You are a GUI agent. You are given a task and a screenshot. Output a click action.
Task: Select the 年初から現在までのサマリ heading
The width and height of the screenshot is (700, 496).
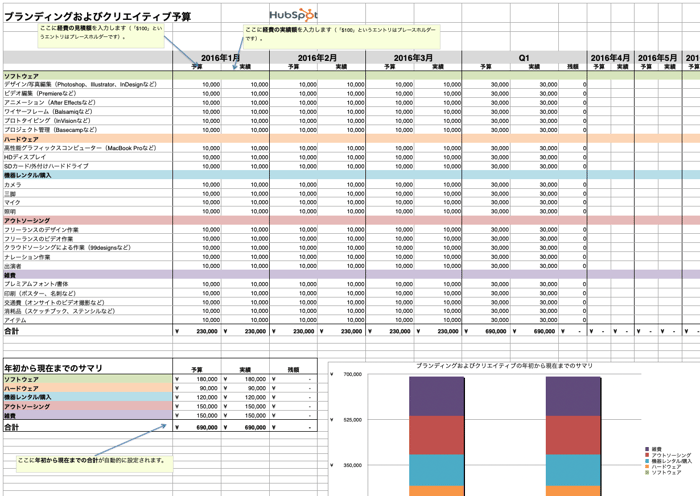[53, 368]
